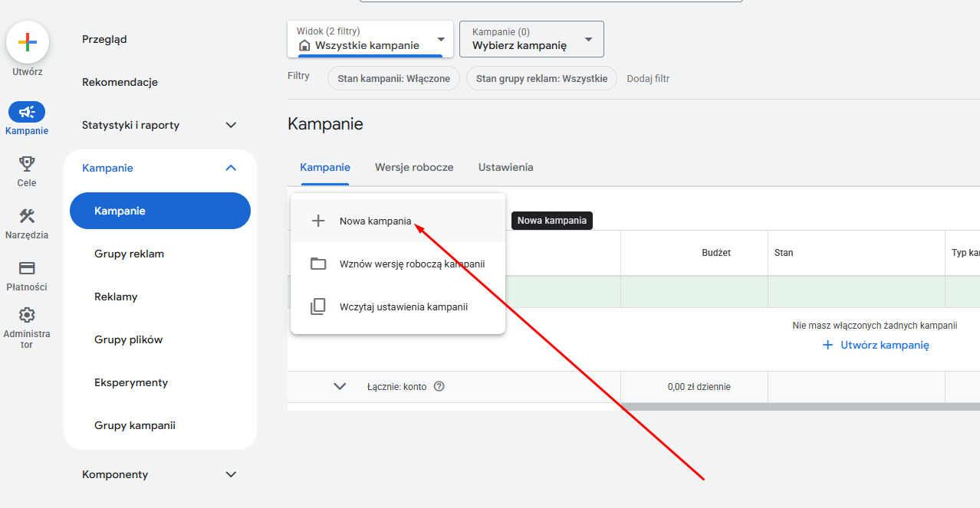Open the Cele trophy icon
The height and width of the screenshot is (508, 980).
(x=27, y=163)
